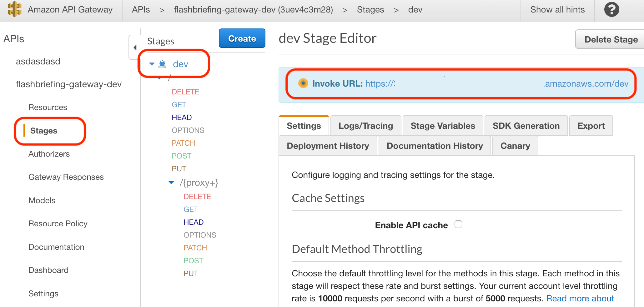This screenshot has height=307, width=644.
Task: Collapse the Stages panel with arrow handle
Action: point(135,48)
